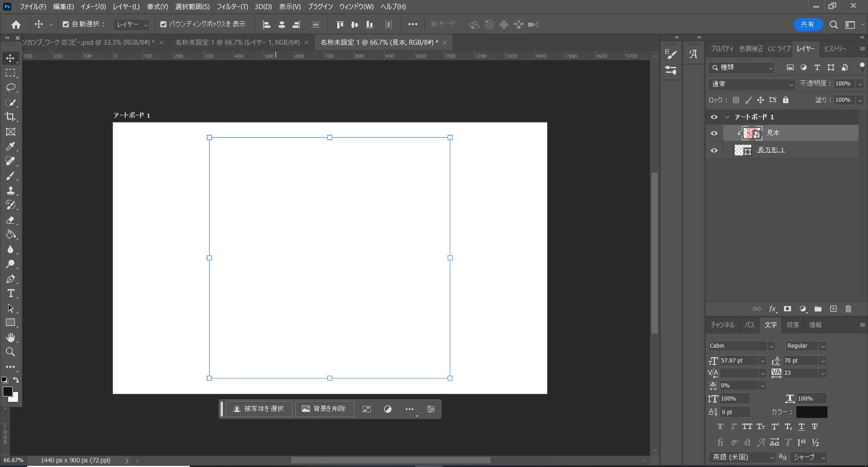Select the Rectangular Marquee tool
The width and height of the screenshot is (868, 467).
pyautogui.click(x=10, y=73)
